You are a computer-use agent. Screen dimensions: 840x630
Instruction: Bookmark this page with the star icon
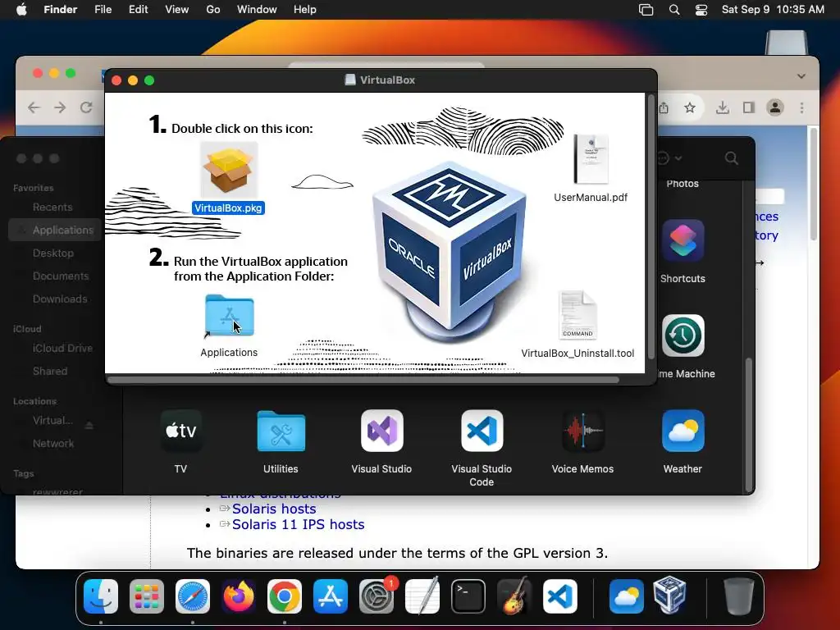pyautogui.click(x=690, y=107)
